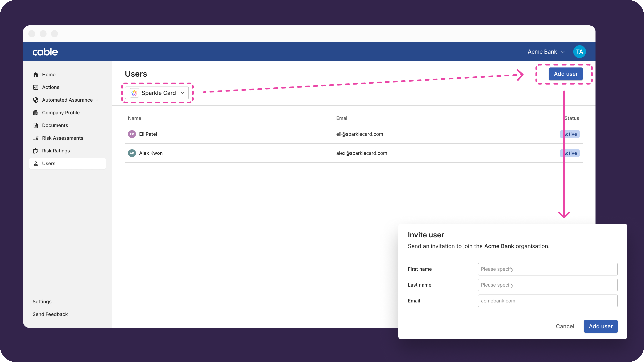The image size is (644, 362).
Task: Click the Actions checkmark icon
Action: pyautogui.click(x=36, y=87)
